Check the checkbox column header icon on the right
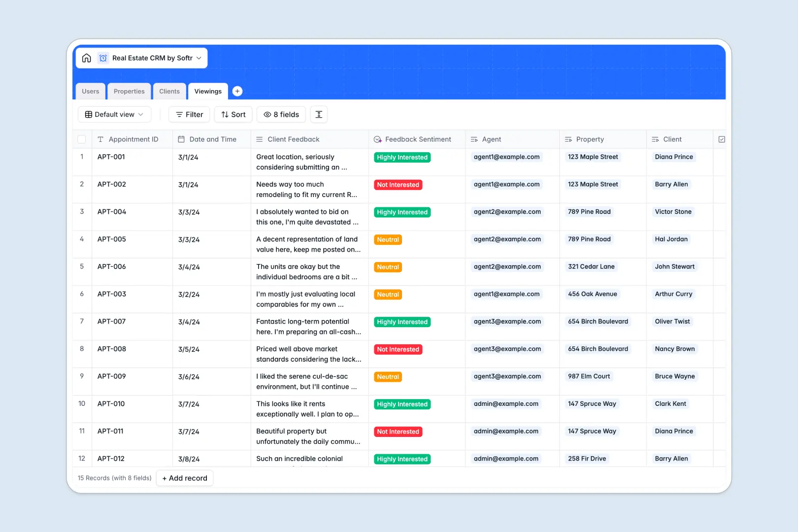The image size is (798, 532). [721, 139]
